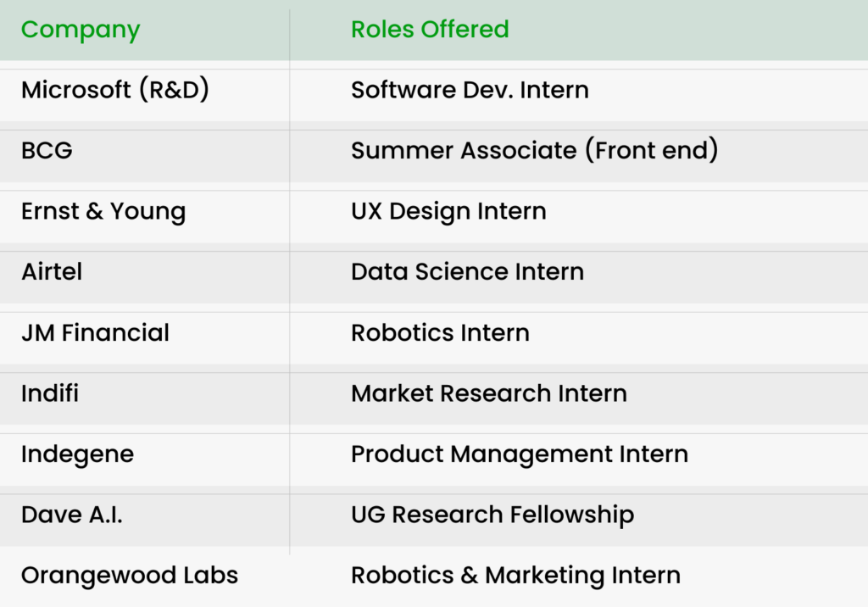Click the Airtel company cell

[52, 272]
